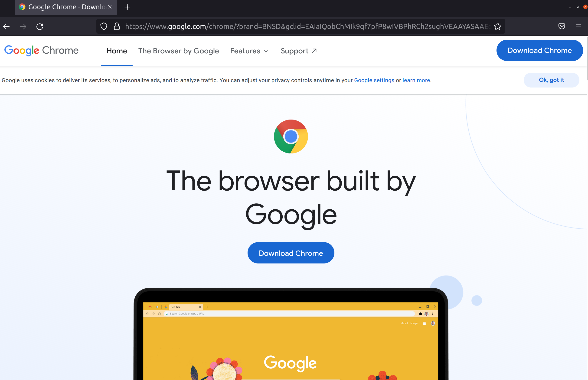
Task: Select the Home tab in navigation
Action: (x=117, y=51)
